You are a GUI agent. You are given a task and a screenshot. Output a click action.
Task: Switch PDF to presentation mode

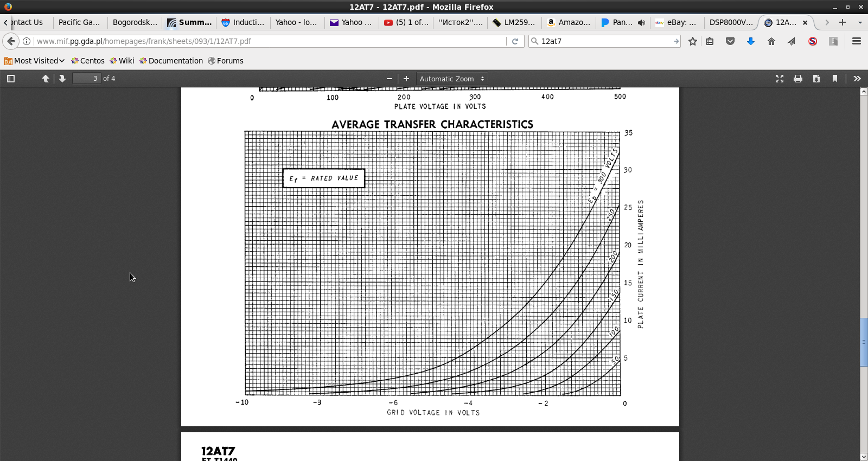tap(780, 79)
